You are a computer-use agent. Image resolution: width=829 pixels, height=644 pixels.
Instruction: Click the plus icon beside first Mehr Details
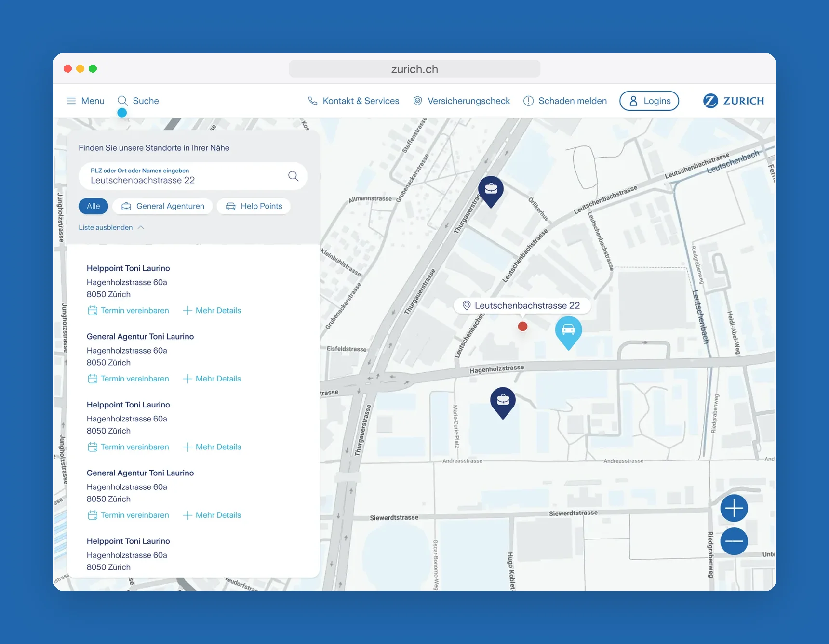tap(187, 311)
